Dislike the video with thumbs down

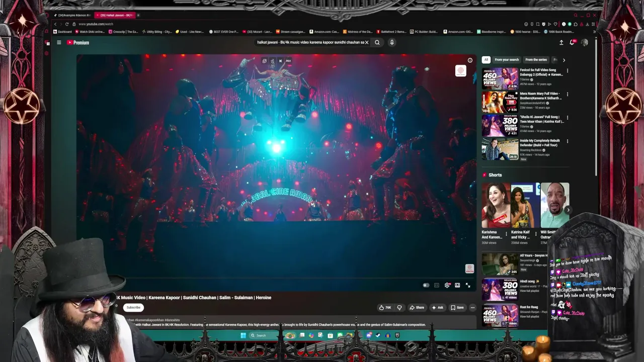(399, 308)
